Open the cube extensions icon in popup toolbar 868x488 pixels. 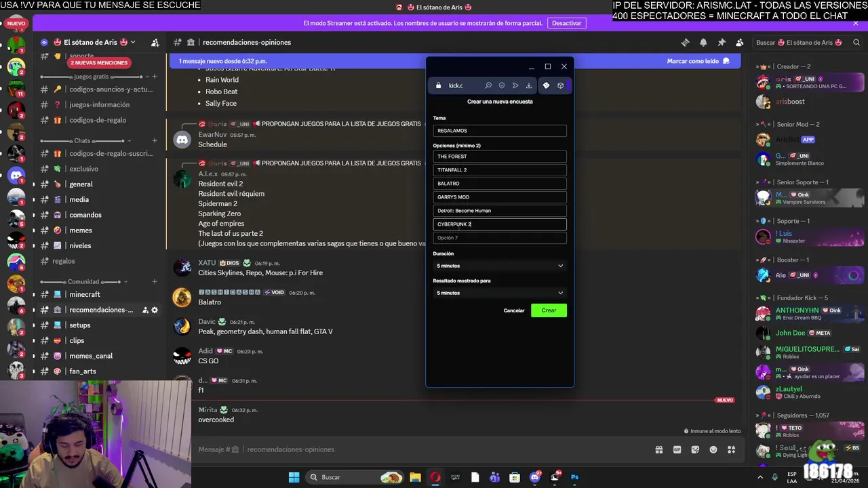561,85
